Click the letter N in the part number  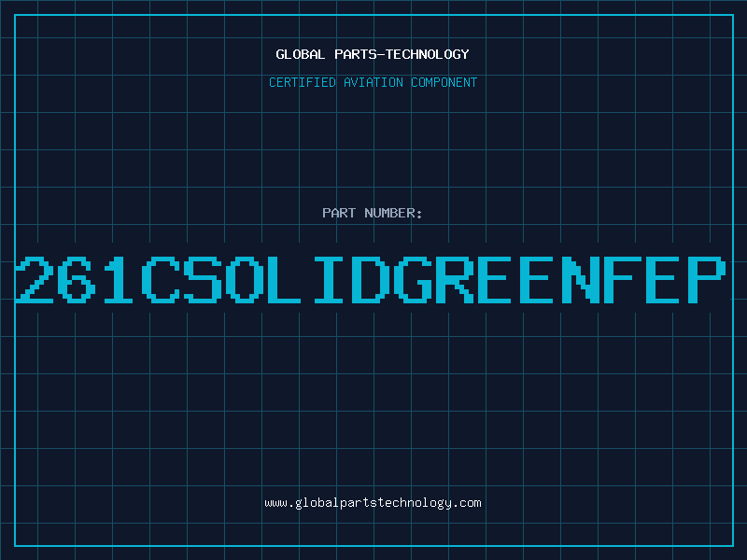(x=582, y=279)
